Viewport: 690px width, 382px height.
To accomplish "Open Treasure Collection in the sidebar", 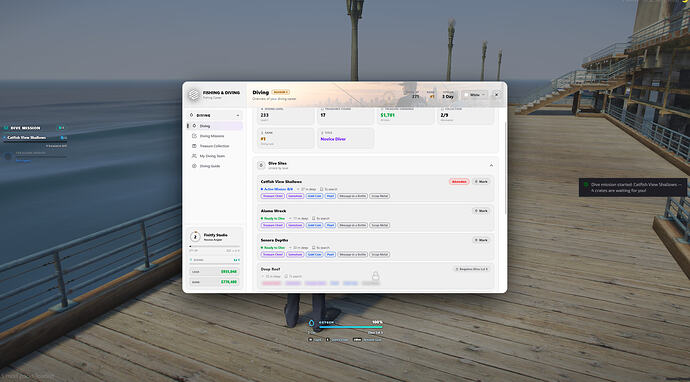I will click(214, 146).
